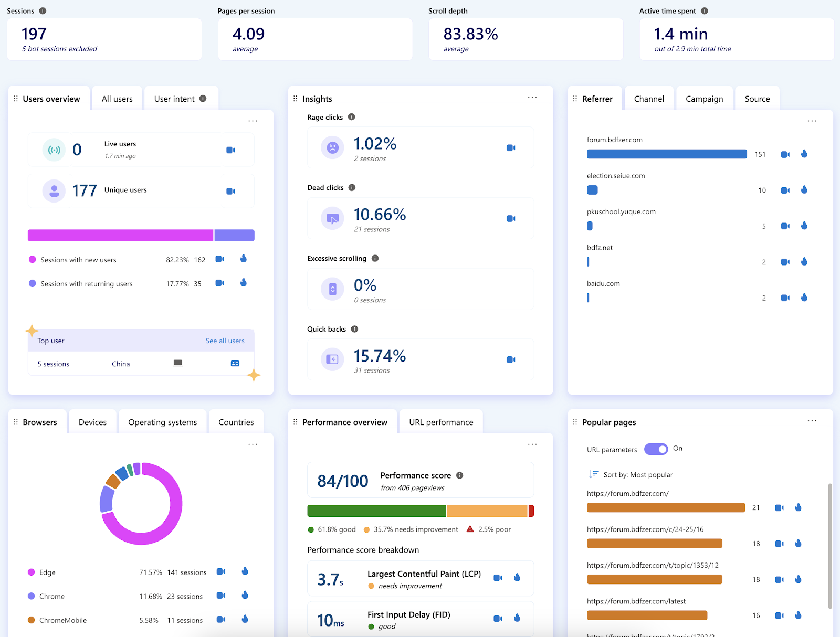The image size is (840, 637).
Task: Click the See all users link
Action: coord(225,341)
